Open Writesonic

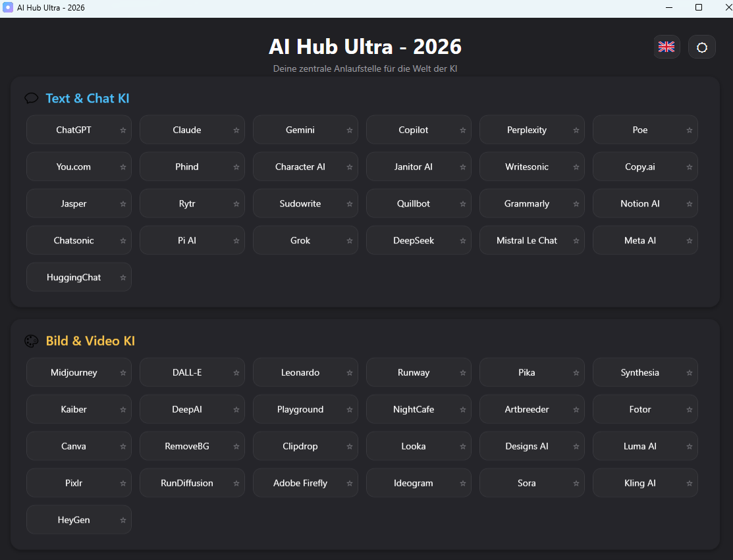coord(532,166)
